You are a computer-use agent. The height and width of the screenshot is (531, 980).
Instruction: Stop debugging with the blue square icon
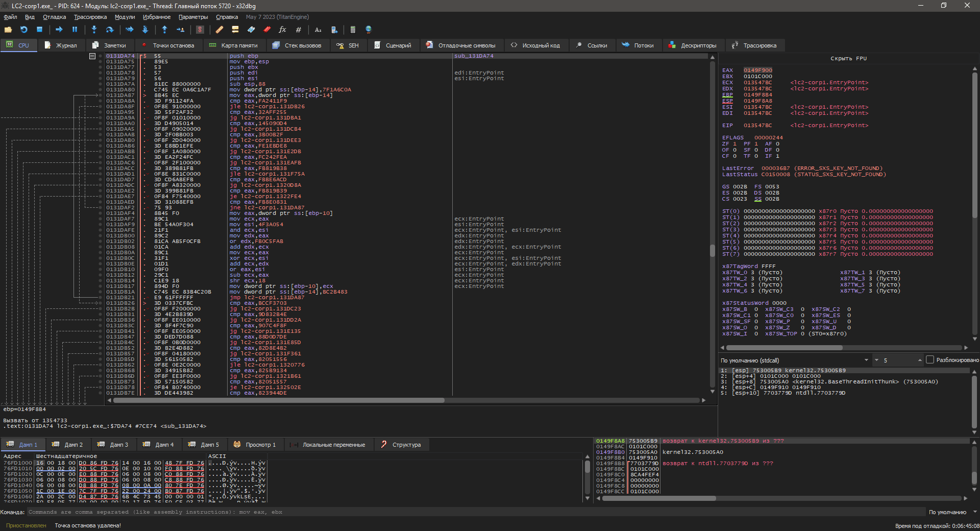pos(39,30)
